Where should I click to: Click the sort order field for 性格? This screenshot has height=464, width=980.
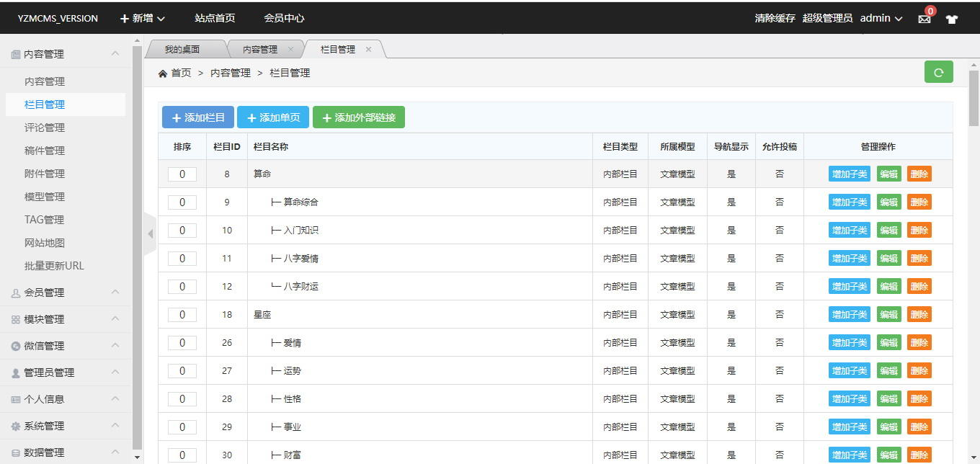182,398
